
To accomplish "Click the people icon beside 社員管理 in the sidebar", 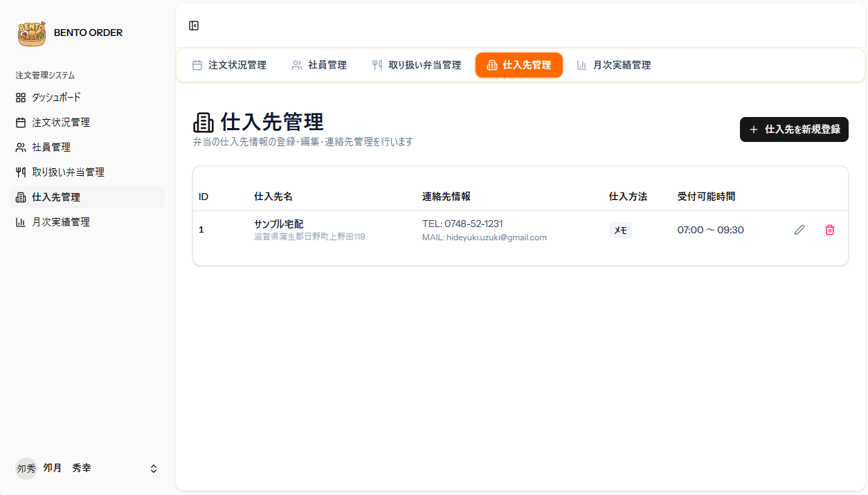I will point(21,147).
